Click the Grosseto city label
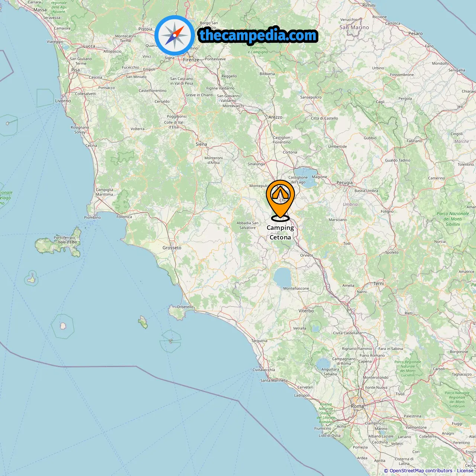The height and width of the screenshot is (476, 476). click(172, 248)
